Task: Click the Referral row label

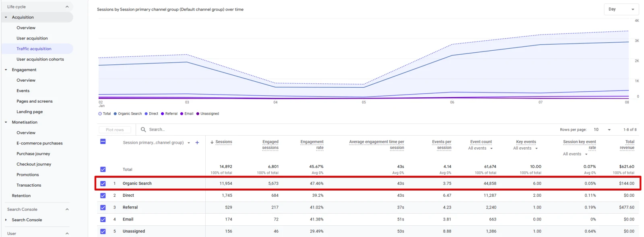Action: 130,208
